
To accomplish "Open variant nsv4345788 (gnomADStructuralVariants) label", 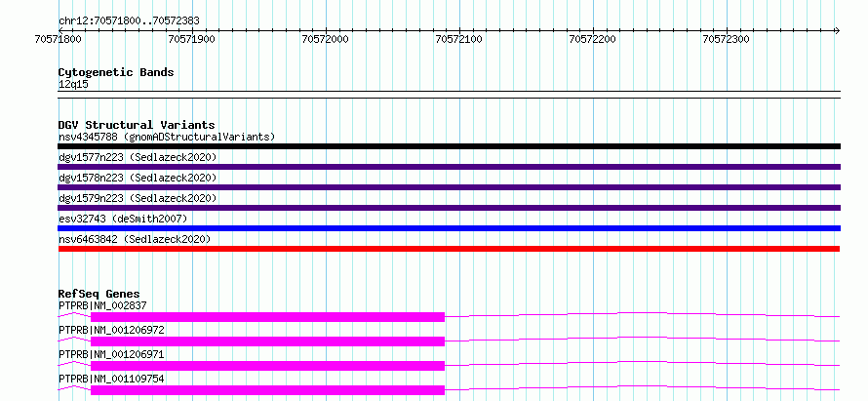I will pos(167,137).
